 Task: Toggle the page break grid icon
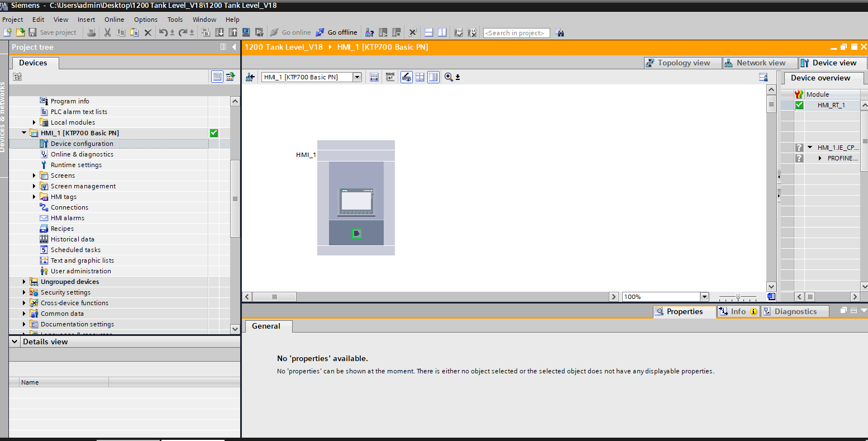coord(420,77)
